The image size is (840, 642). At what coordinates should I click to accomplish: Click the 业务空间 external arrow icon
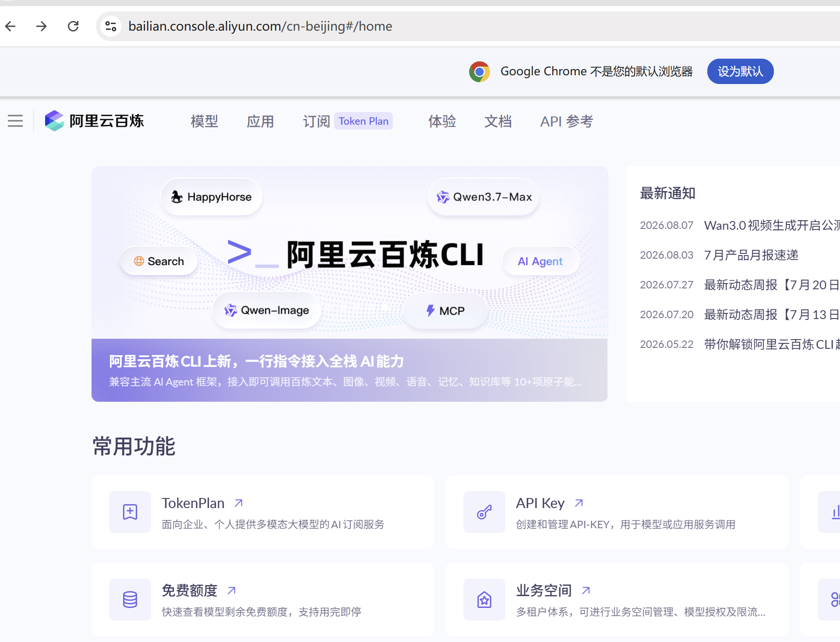(586, 591)
